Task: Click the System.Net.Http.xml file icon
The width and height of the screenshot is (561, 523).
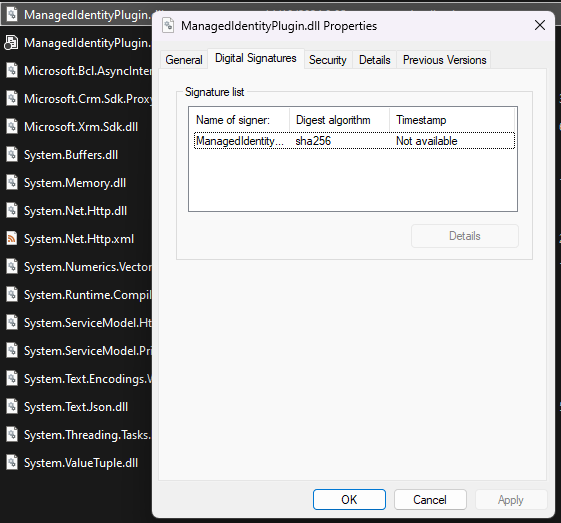Action: pos(12,239)
